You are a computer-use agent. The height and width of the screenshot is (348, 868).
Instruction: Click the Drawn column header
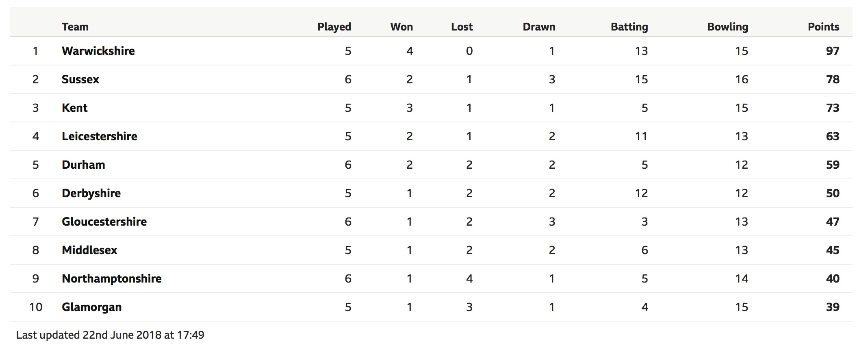click(539, 27)
